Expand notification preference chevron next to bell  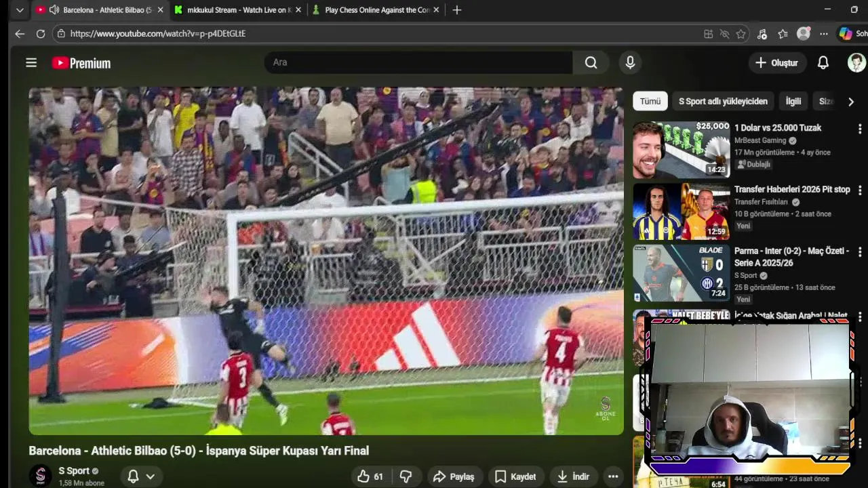[151, 476]
